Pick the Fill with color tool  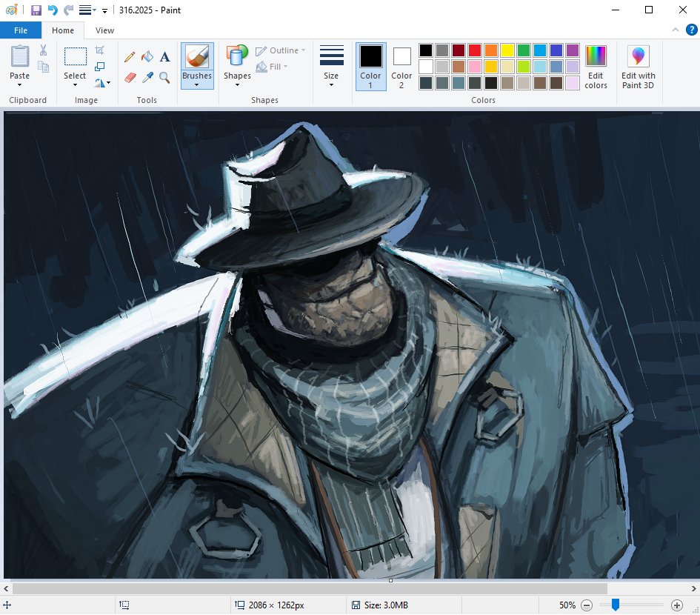pyautogui.click(x=147, y=56)
